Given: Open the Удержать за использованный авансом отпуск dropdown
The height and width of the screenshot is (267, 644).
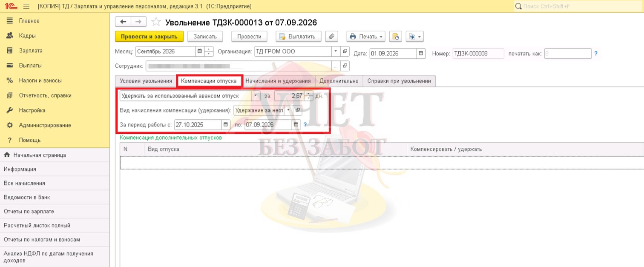Looking at the screenshot, I should pos(256,96).
